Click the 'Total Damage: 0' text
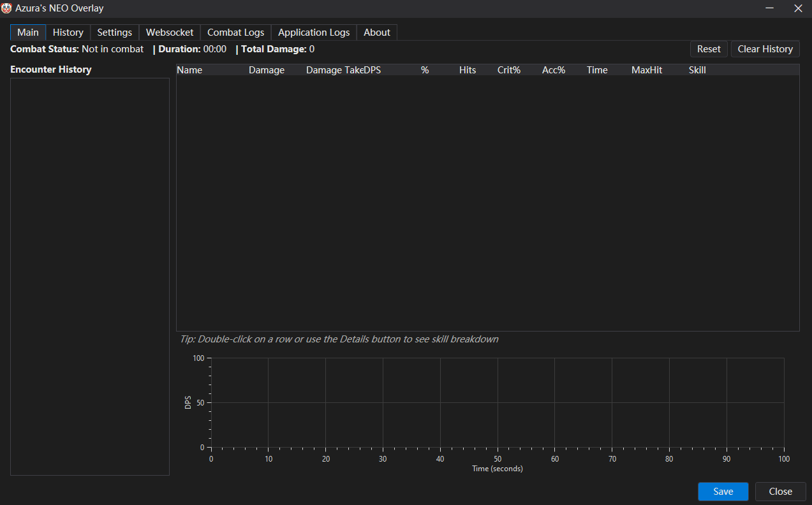The height and width of the screenshot is (505, 812). coord(277,49)
